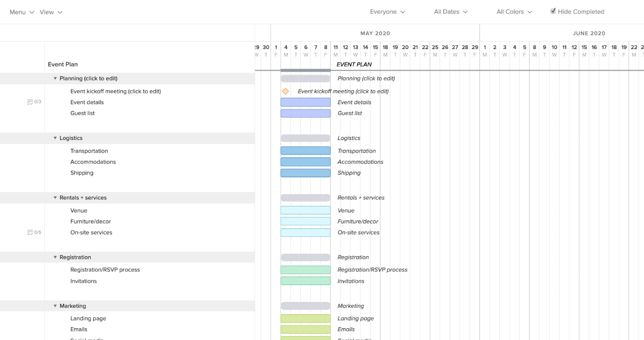Select the Menu tab item

coord(17,12)
